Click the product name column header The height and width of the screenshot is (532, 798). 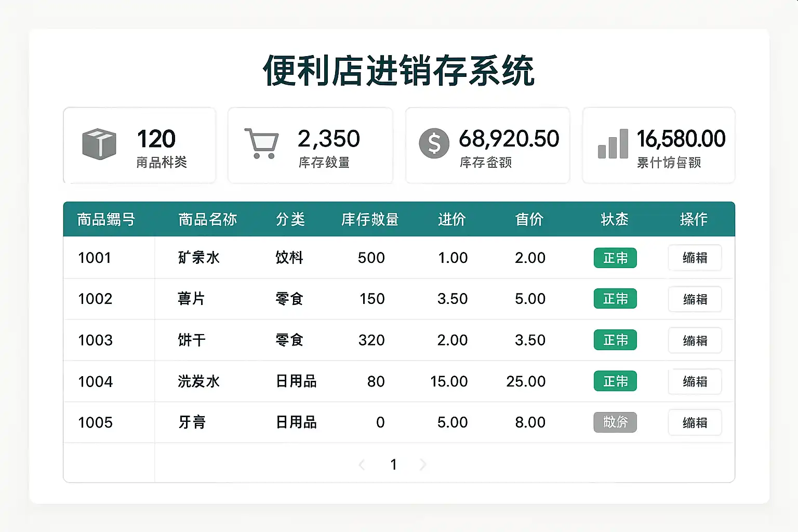pos(207,219)
